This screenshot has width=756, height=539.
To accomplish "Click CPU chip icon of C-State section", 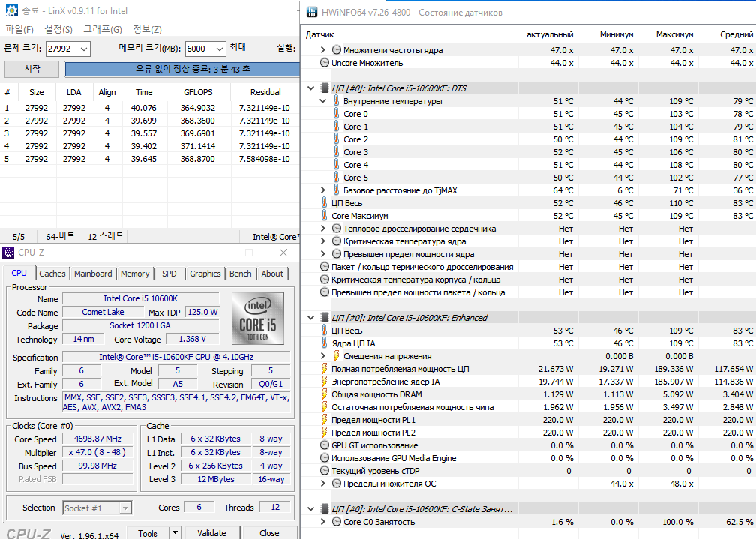I will coord(324,508).
